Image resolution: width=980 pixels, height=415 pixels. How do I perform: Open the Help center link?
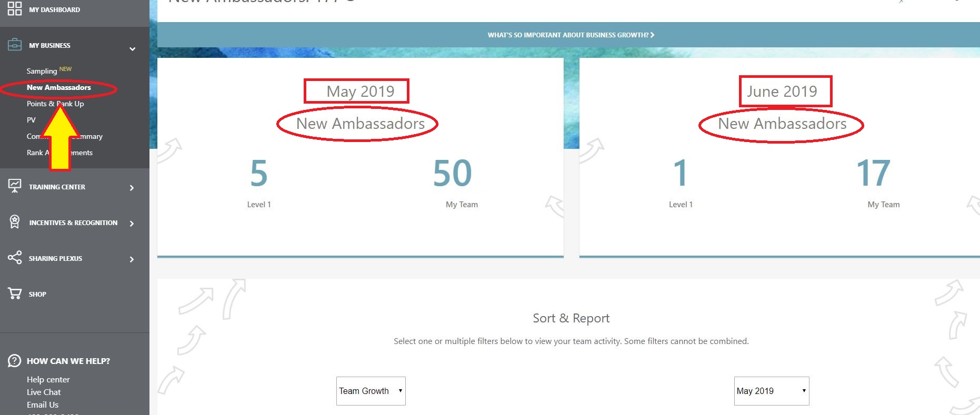pos(48,379)
